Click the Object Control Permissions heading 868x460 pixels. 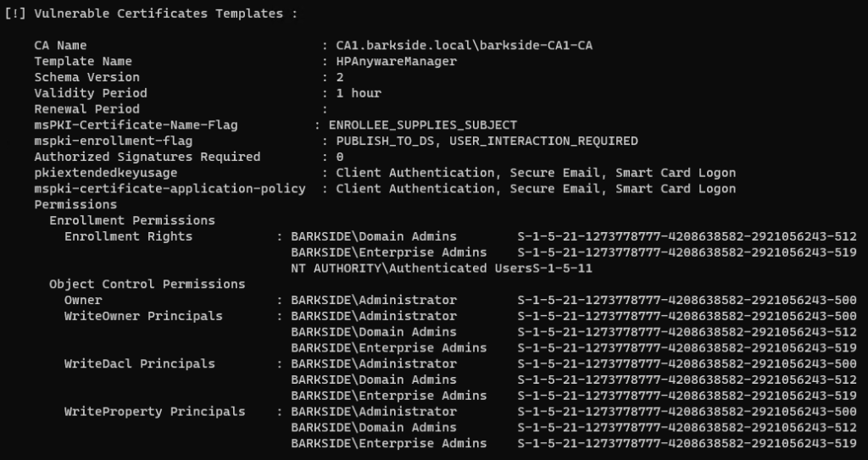147,284
